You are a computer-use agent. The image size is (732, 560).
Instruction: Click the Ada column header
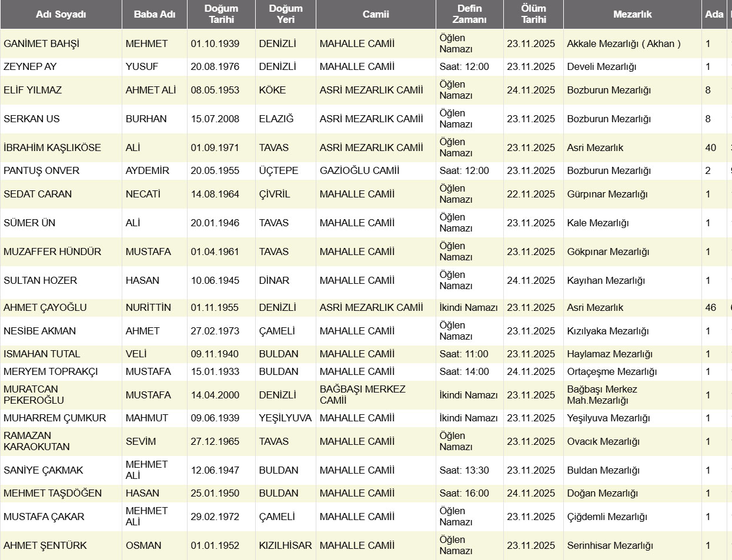(714, 14)
